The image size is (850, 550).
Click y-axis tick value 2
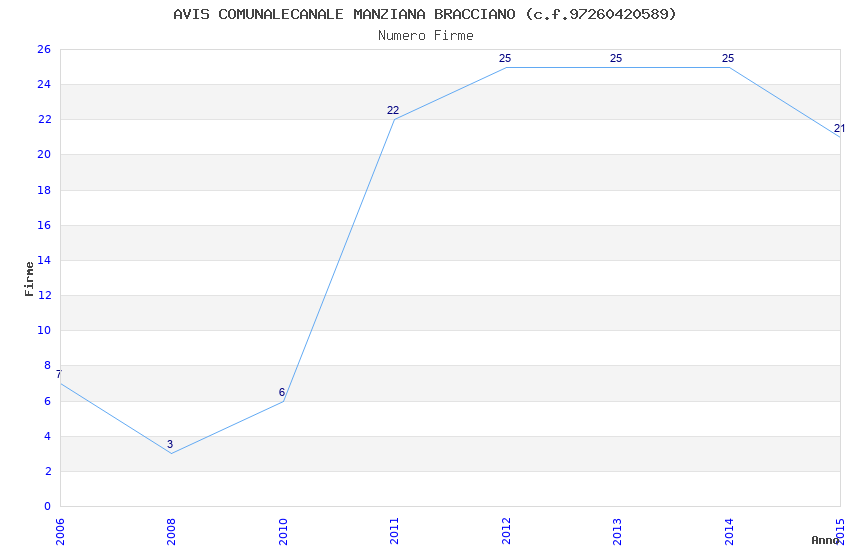(x=48, y=471)
